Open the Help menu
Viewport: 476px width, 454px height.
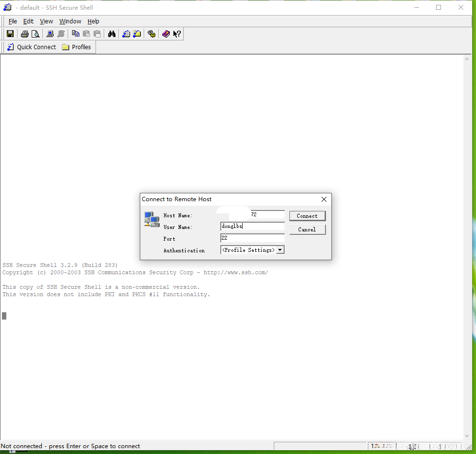(93, 21)
